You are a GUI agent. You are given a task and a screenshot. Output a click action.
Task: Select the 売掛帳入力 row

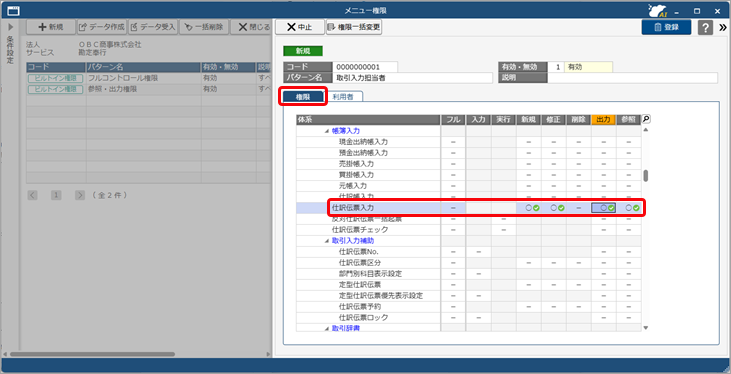pyautogui.click(x=469, y=164)
